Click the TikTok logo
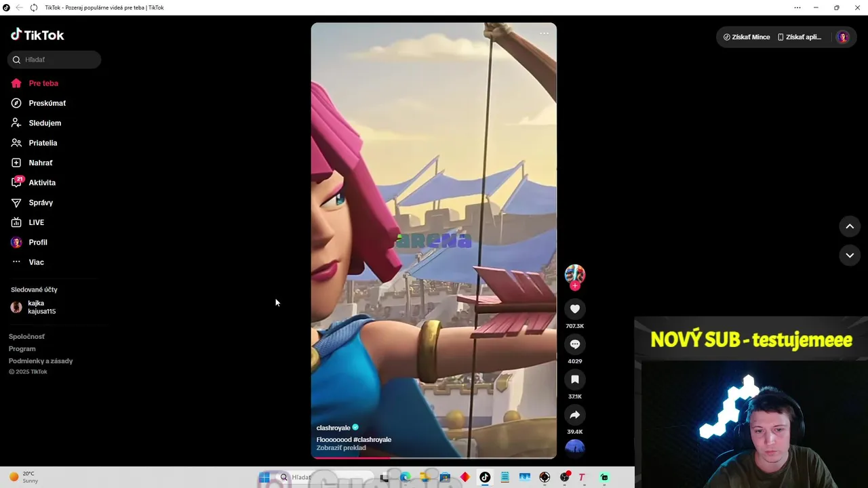This screenshot has height=488, width=868. pos(37,35)
